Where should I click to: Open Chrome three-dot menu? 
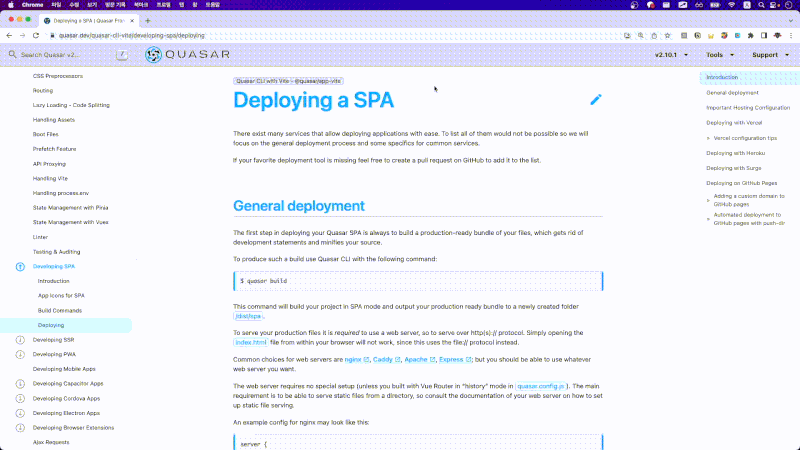click(x=791, y=36)
